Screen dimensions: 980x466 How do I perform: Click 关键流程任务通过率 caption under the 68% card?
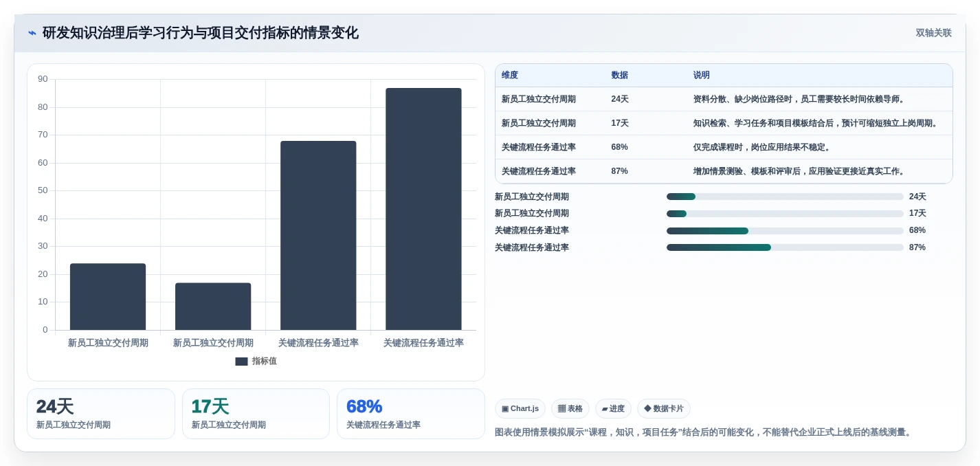[383, 425]
